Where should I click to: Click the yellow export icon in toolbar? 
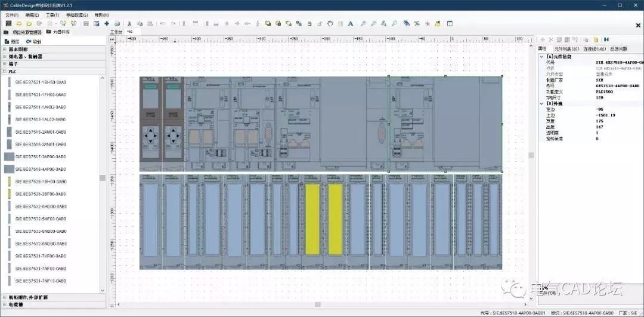click(438, 23)
